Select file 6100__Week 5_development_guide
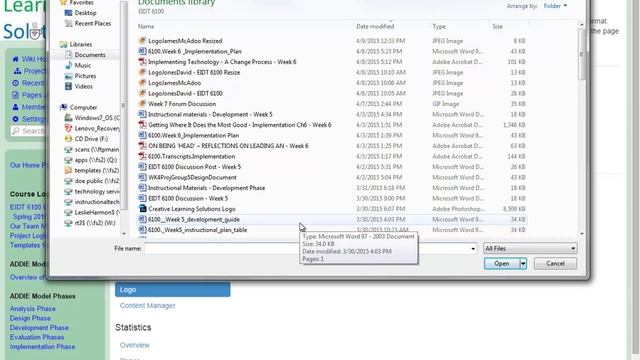The width and height of the screenshot is (640, 360). point(193,219)
